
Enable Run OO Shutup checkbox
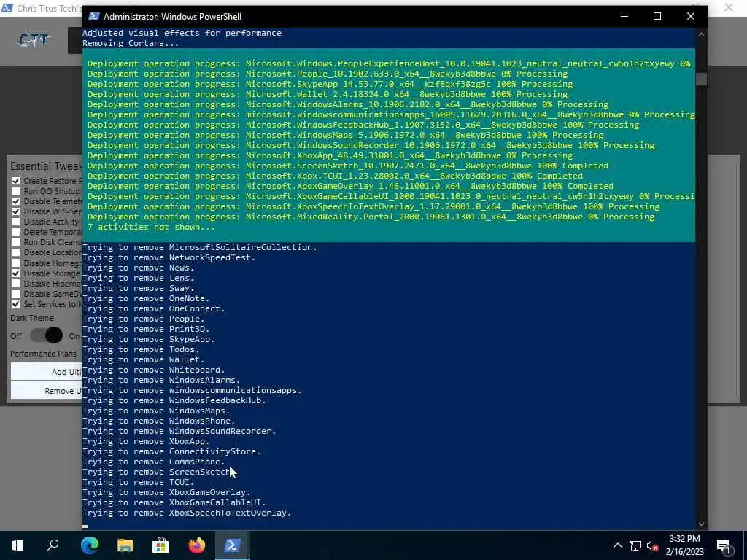click(16, 192)
